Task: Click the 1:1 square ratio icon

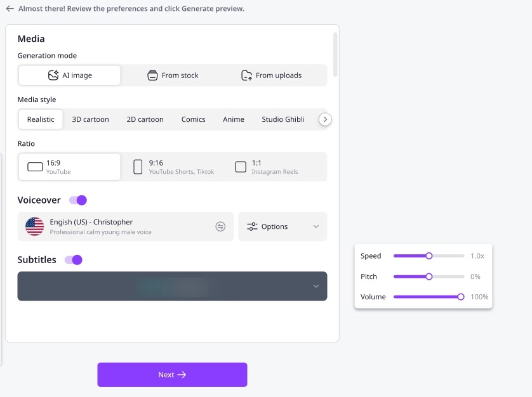Action: pos(241,167)
